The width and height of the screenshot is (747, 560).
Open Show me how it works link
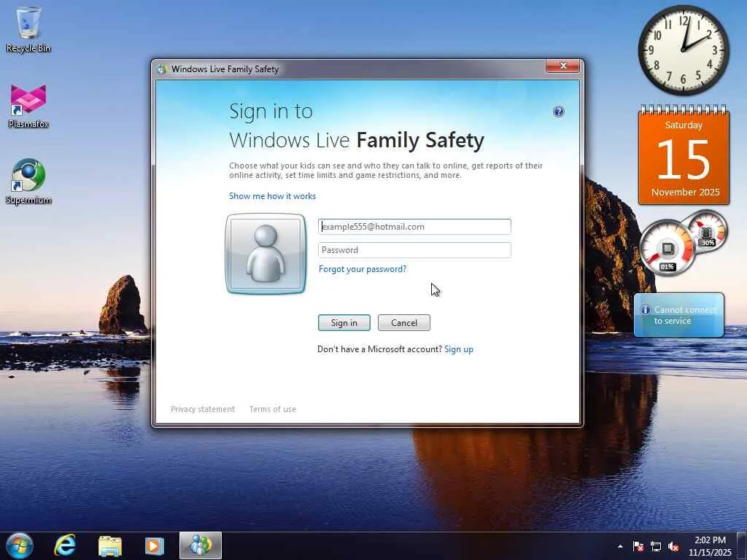pos(273,196)
